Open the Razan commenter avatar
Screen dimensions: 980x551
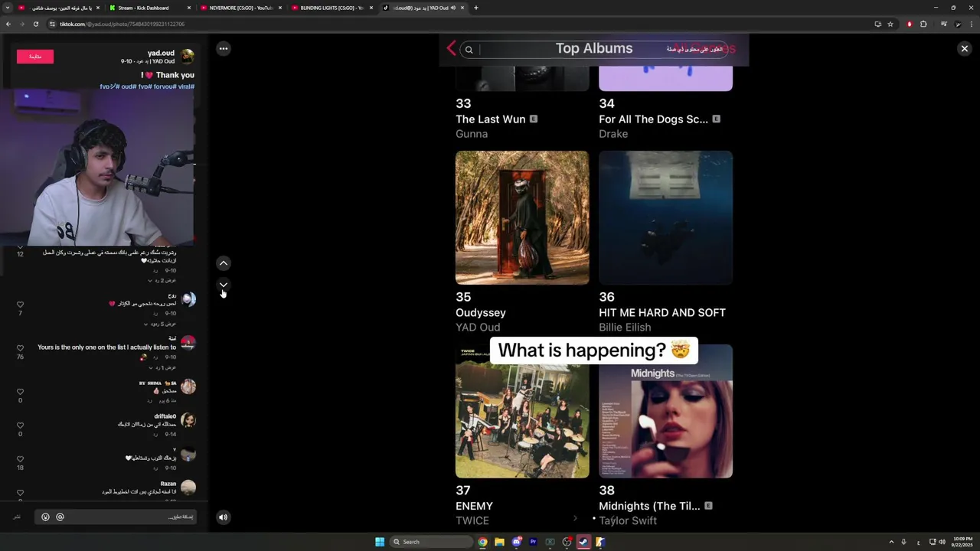[188, 487]
